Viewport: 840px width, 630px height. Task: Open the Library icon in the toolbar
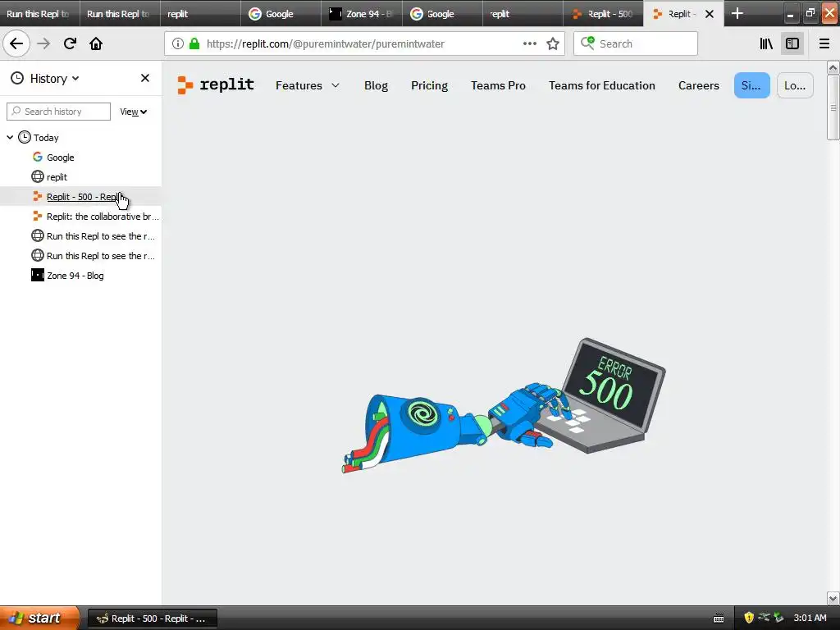766,44
